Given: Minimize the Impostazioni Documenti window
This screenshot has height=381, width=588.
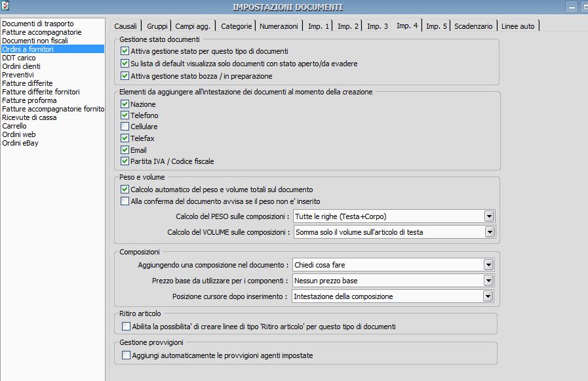Looking at the screenshot, I should coord(571,7).
